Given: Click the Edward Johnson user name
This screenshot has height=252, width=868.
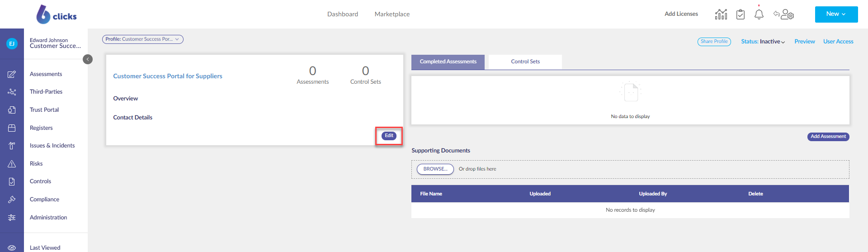Looking at the screenshot, I should pyautogui.click(x=49, y=40).
